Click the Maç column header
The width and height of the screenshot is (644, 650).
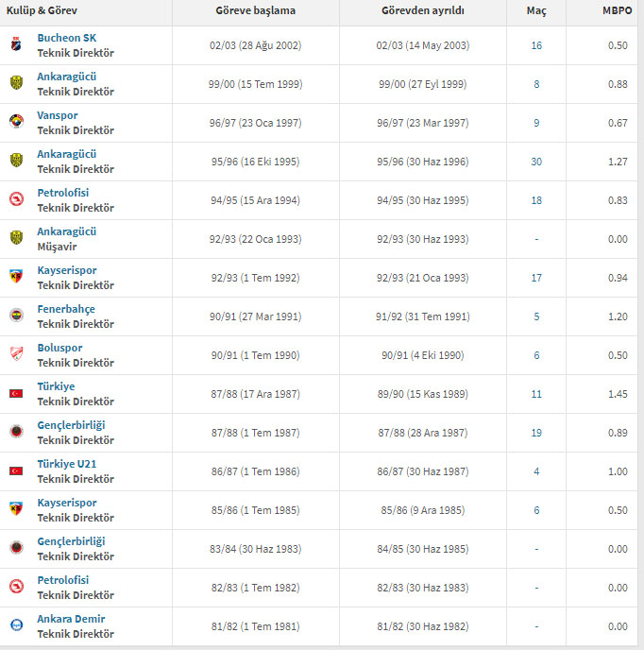coord(536,10)
